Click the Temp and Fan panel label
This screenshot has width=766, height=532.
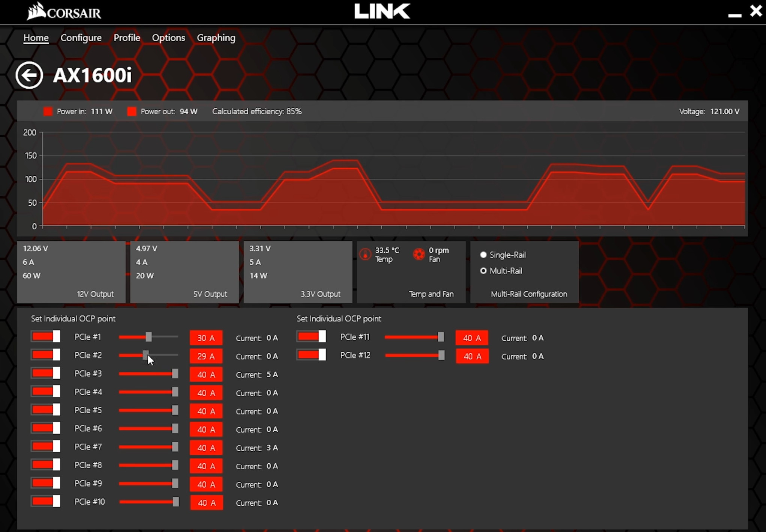431,294
